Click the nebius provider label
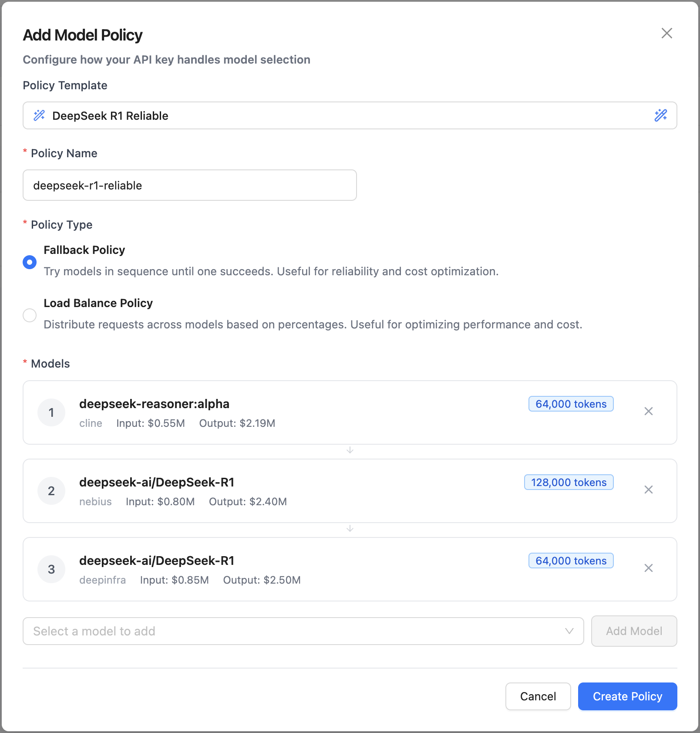Image resolution: width=700 pixels, height=733 pixels. pos(95,502)
